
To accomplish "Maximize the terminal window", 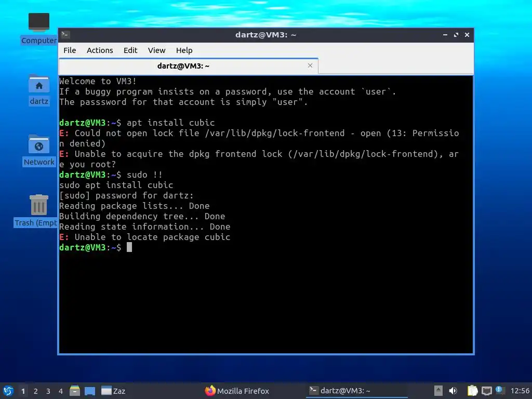I will pyautogui.click(x=456, y=35).
